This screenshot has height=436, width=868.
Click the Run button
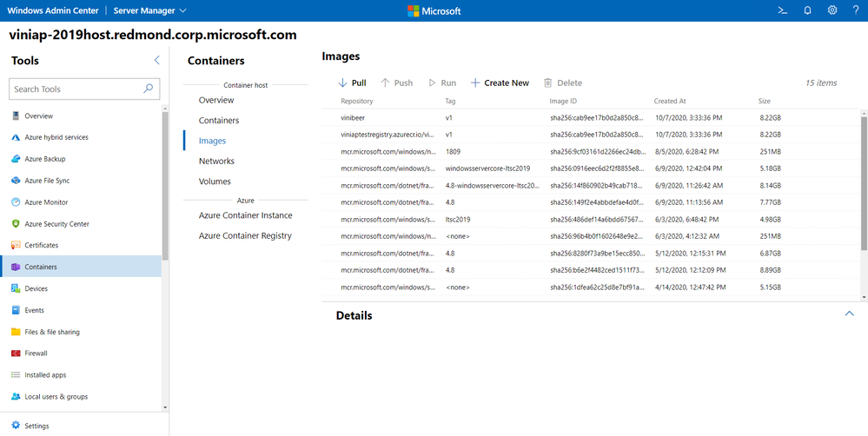click(442, 83)
